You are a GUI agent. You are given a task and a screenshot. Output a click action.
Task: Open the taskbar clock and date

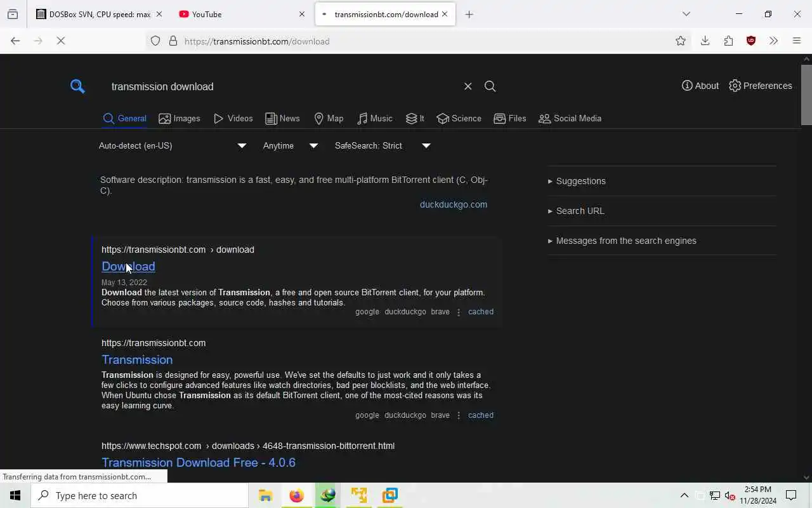coord(757,495)
